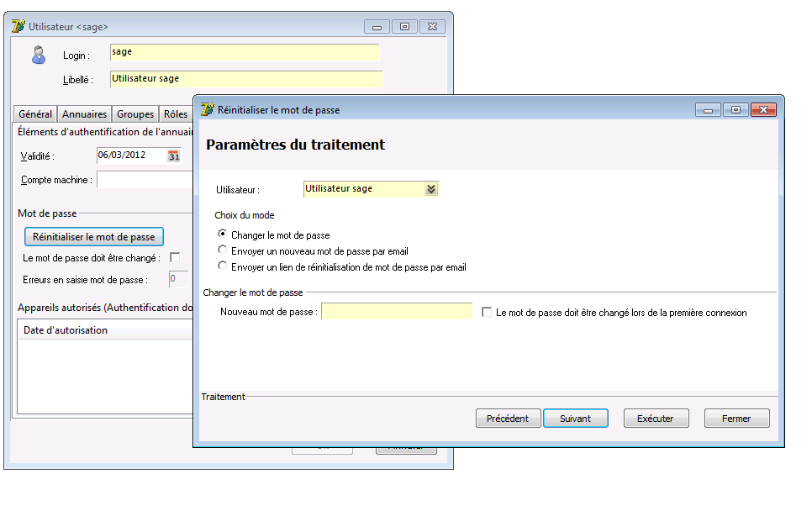The height and width of the screenshot is (511, 812).
Task: Maximize the Utilisateur <sage> window
Action: coord(404,26)
